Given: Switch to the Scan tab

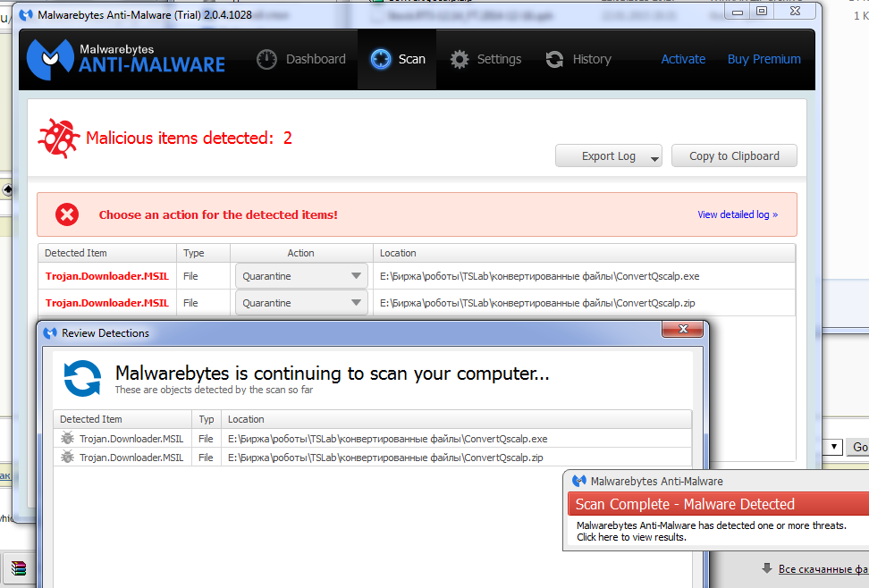Looking at the screenshot, I should coord(397,59).
